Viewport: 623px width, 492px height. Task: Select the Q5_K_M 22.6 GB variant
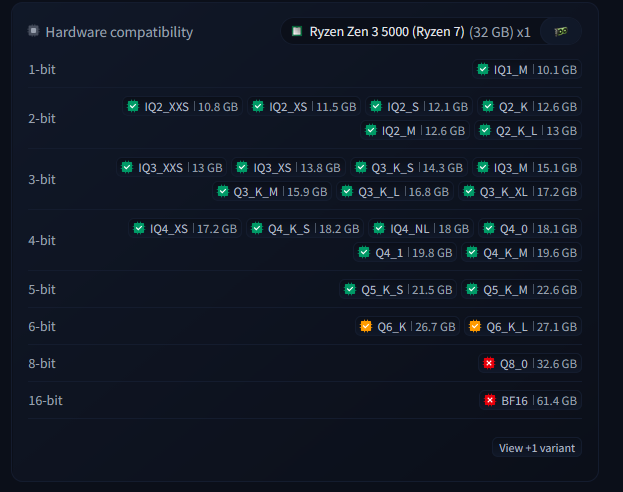pyautogui.click(x=521, y=289)
